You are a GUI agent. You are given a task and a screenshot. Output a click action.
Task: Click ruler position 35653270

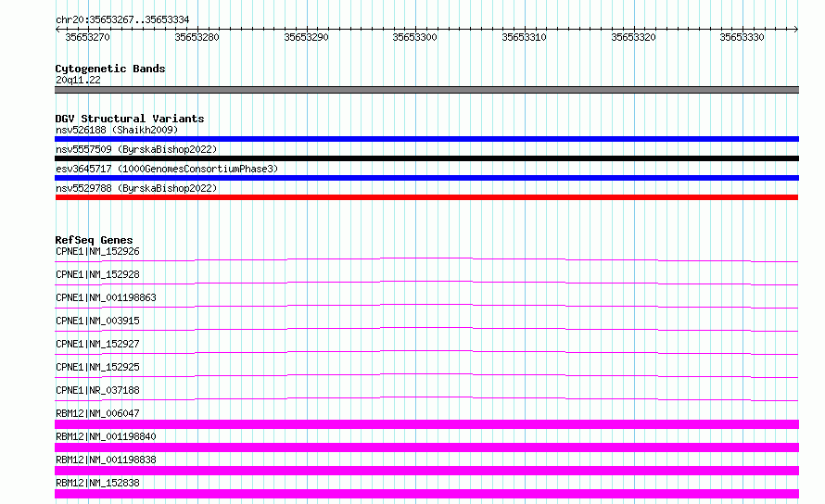pyautogui.click(x=87, y=37)
